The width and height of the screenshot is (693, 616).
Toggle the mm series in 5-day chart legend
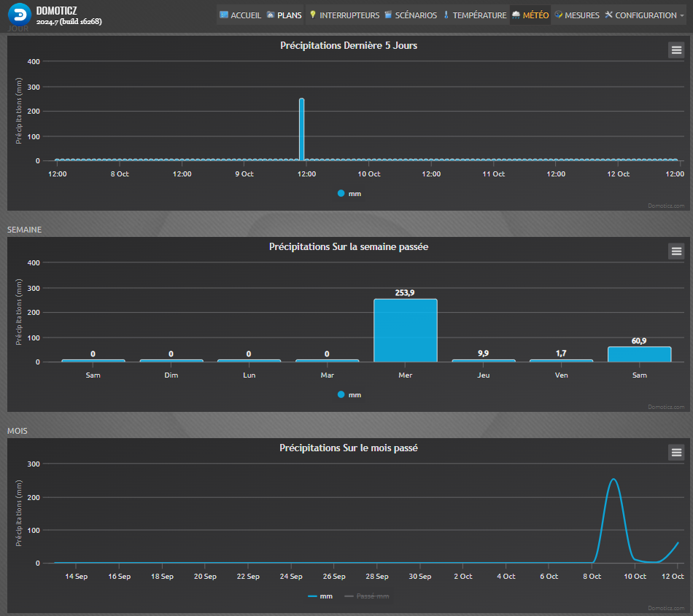(349, 193)
